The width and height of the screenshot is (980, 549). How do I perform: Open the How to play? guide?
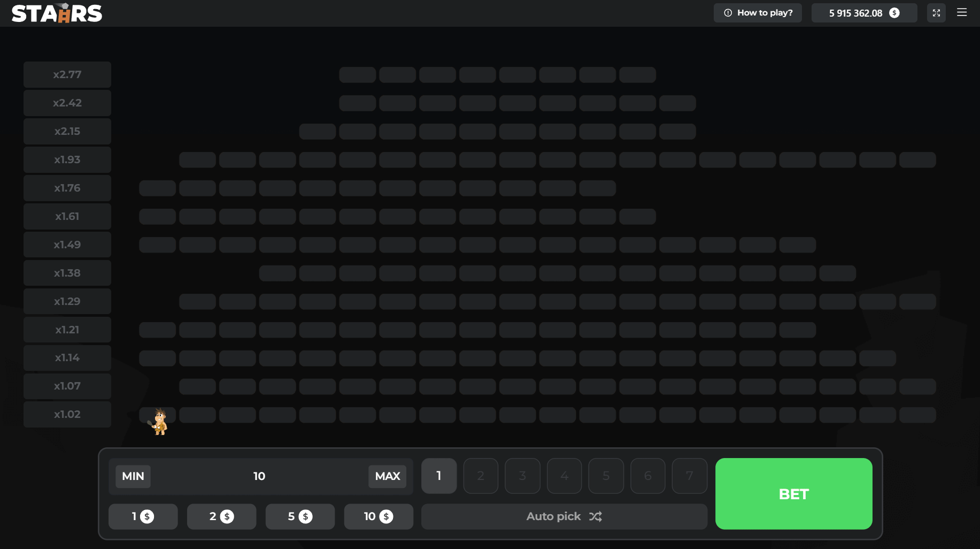758,13
